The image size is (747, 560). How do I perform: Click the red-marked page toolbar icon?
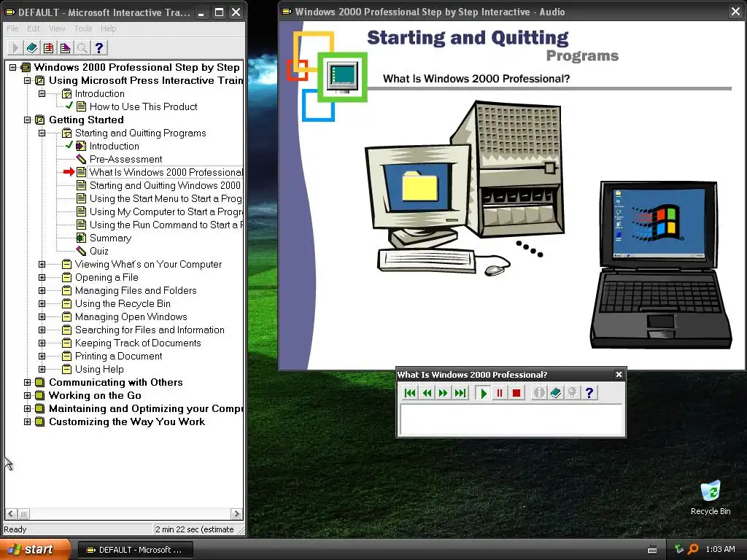(48, 47)
